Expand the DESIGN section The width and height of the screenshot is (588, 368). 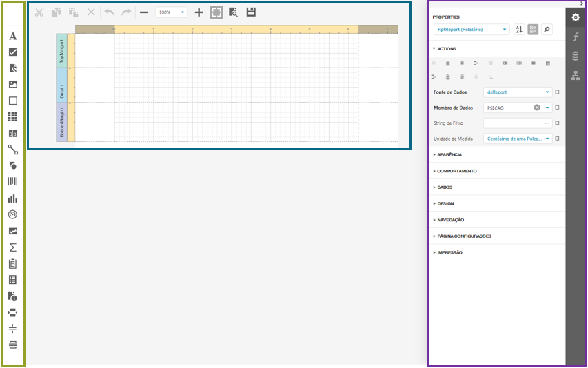pyautogui.click(x=444, y=204)
